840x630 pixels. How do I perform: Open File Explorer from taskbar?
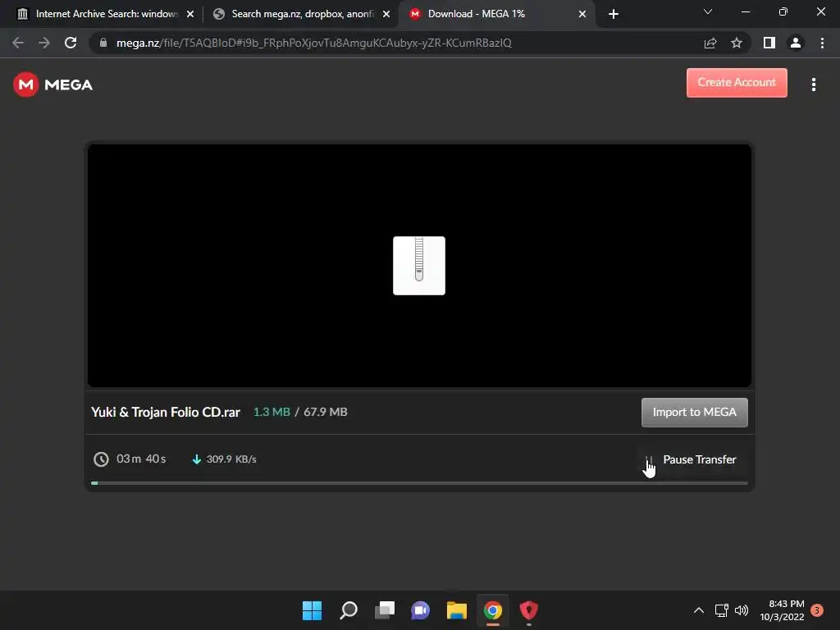coord(457,610)
